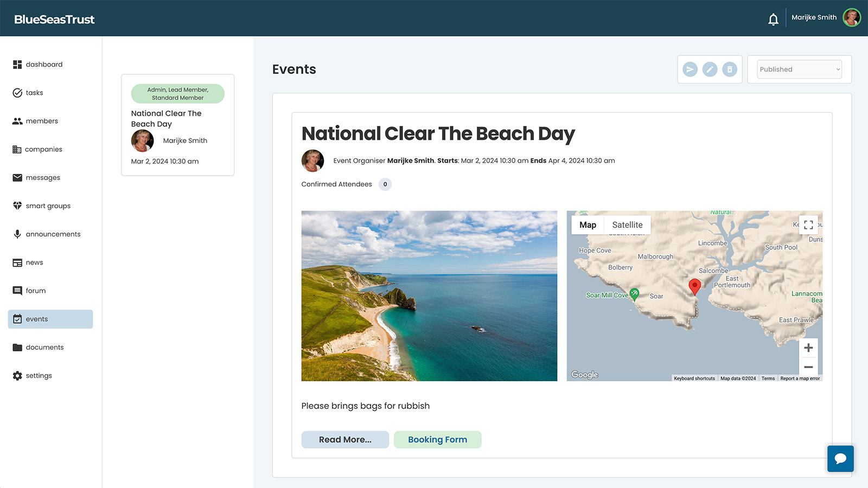Open smart groups from the sidebar icon
Screen dimensions: 868x488
tap(17, 206)
